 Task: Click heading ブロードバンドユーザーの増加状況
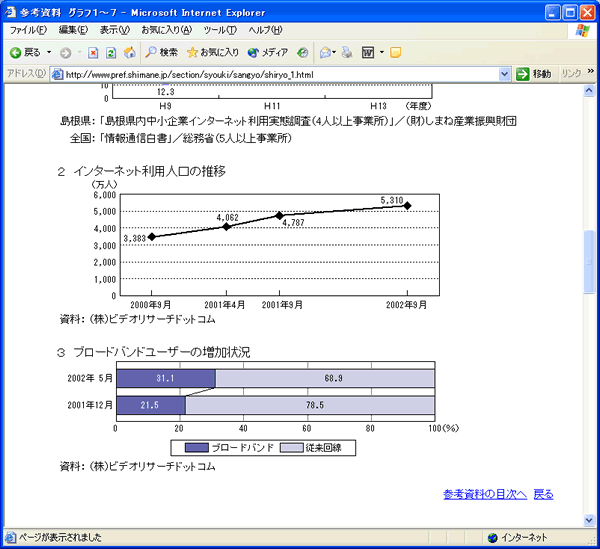(x=161, y=352)
